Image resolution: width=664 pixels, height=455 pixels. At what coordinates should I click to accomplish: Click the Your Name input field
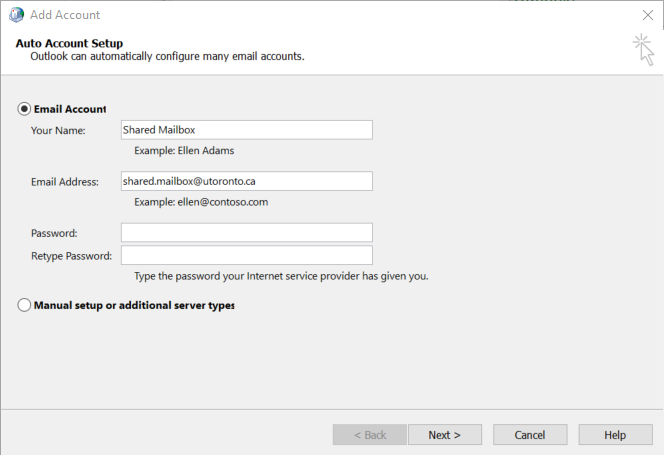[246, 130]
